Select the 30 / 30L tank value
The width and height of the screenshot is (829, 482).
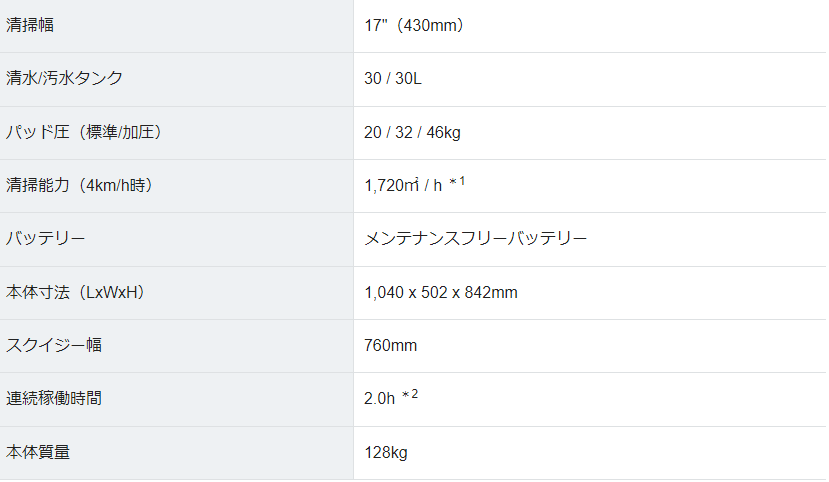click(x=393, y=79)
